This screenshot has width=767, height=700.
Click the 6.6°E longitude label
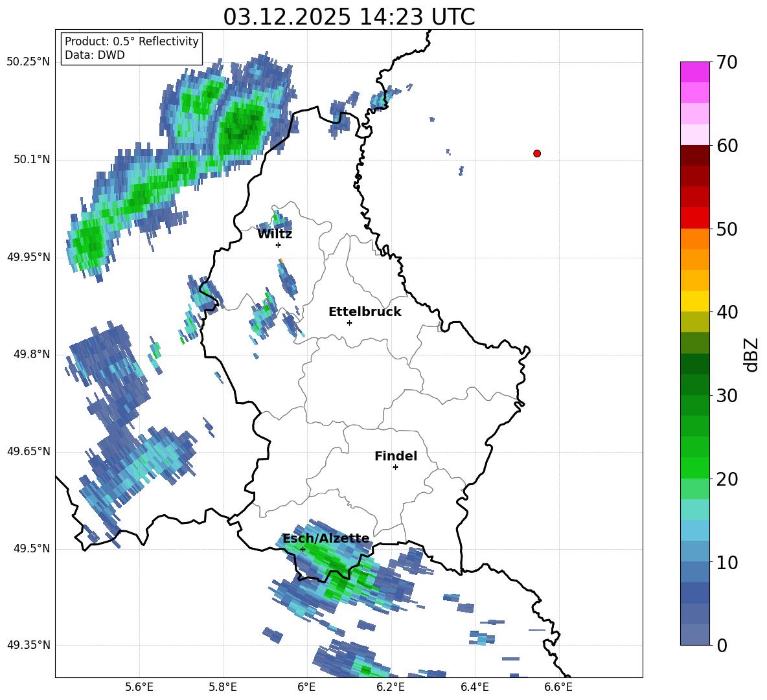[558, 687]
